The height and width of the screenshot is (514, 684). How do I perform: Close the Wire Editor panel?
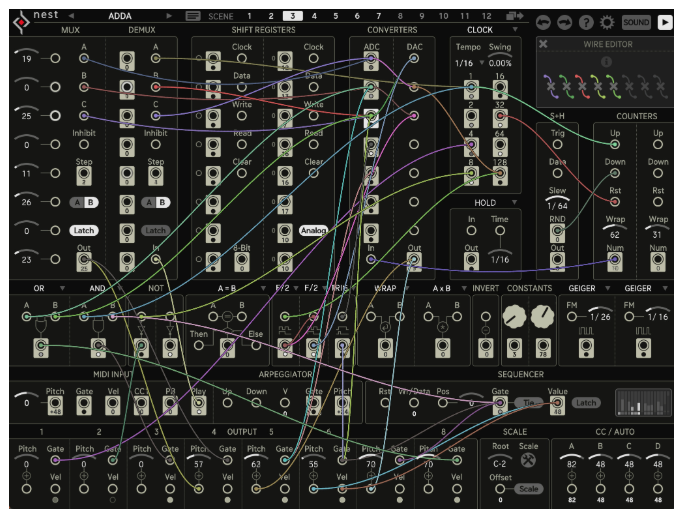point(543,44)
